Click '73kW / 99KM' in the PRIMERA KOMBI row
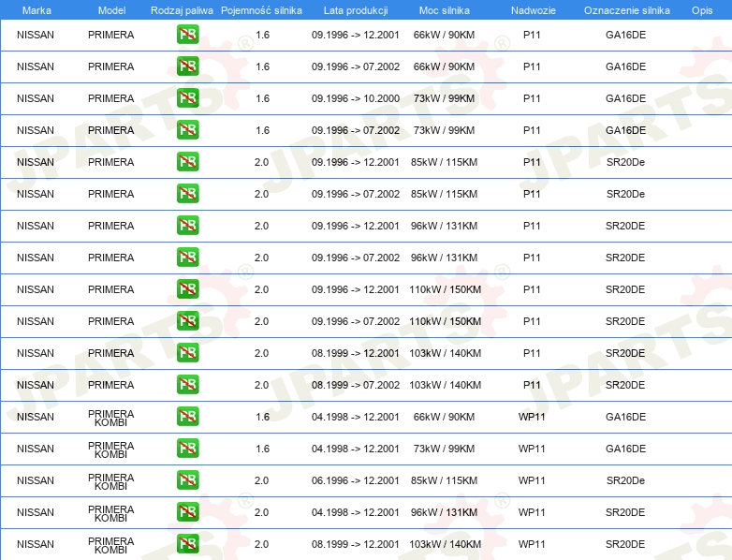Screen dimensions: 732x560 (x=444, y=449)
